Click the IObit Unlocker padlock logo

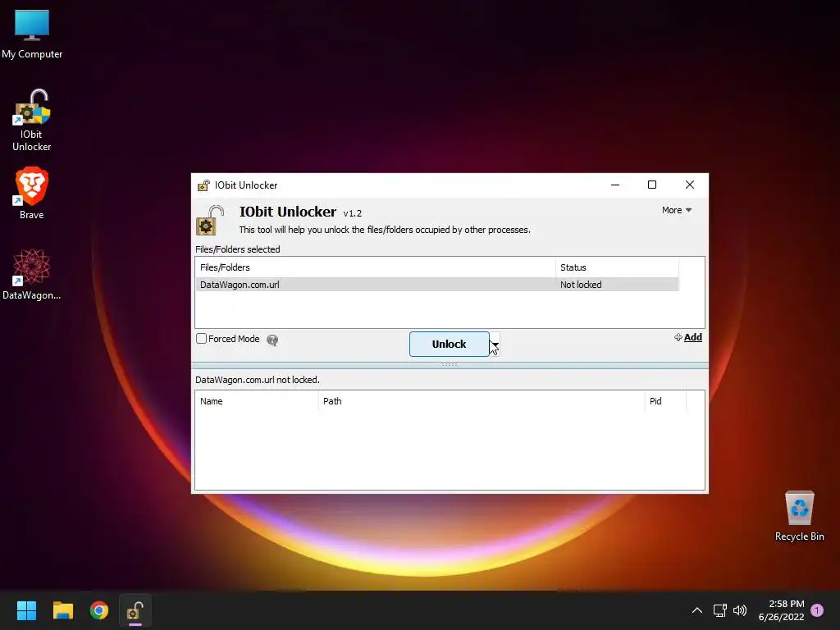[x=209, y=220]
